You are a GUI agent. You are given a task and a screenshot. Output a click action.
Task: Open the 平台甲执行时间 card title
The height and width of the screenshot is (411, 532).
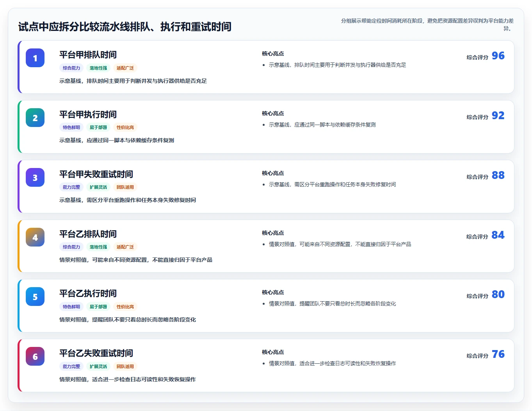88,114
